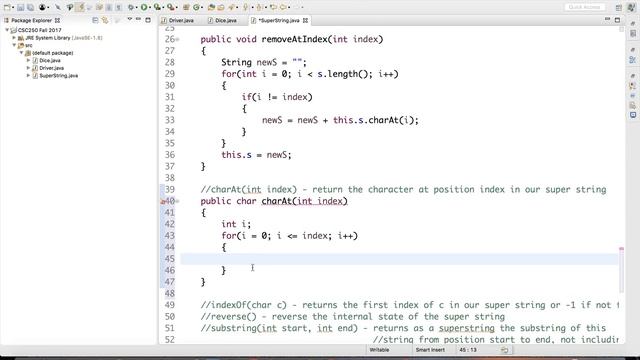The width and height of the screenshot is (640, 360).
Task: Maximize the editor area
Action: 617,20
